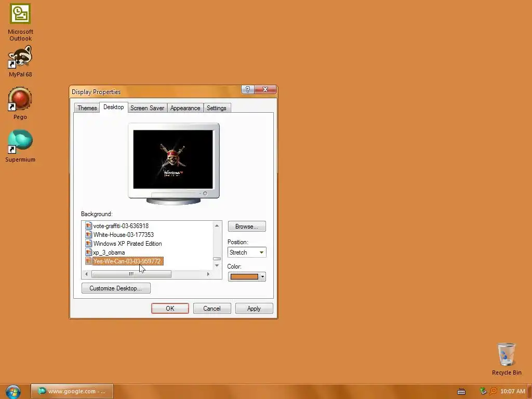532x399 pixels.
Task: Select xp_3_obama background
Action: 109,252
